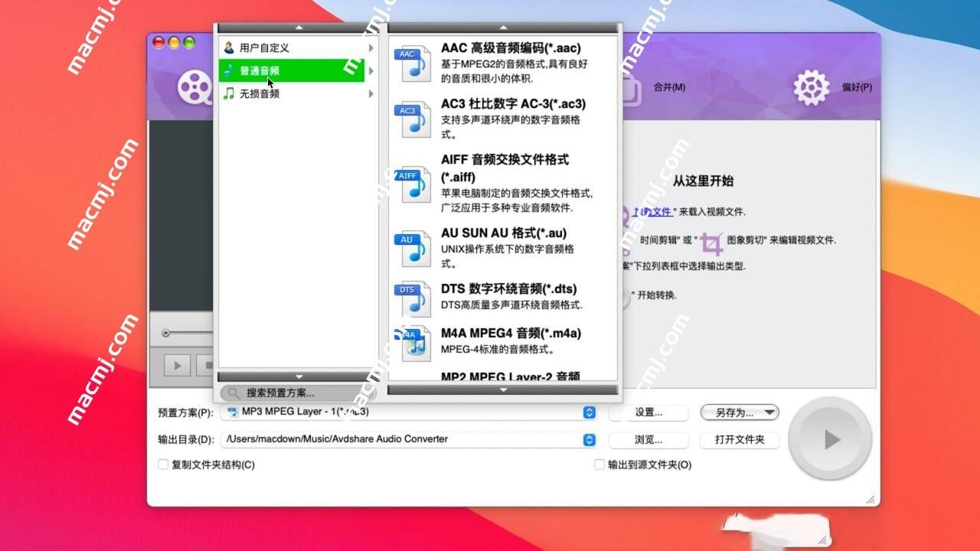Click the MPEG-4标准的音频格式 description text
980x551 pixels.
point(498,350)
